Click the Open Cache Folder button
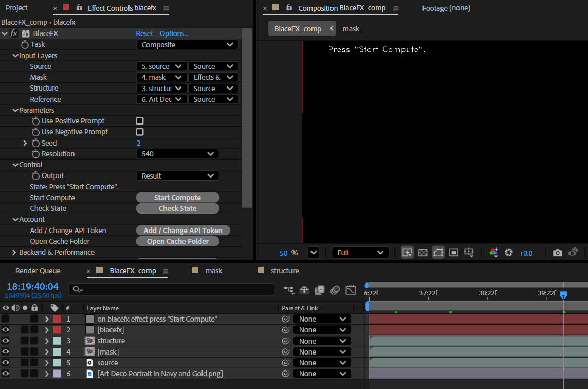 tap(177, 241)
